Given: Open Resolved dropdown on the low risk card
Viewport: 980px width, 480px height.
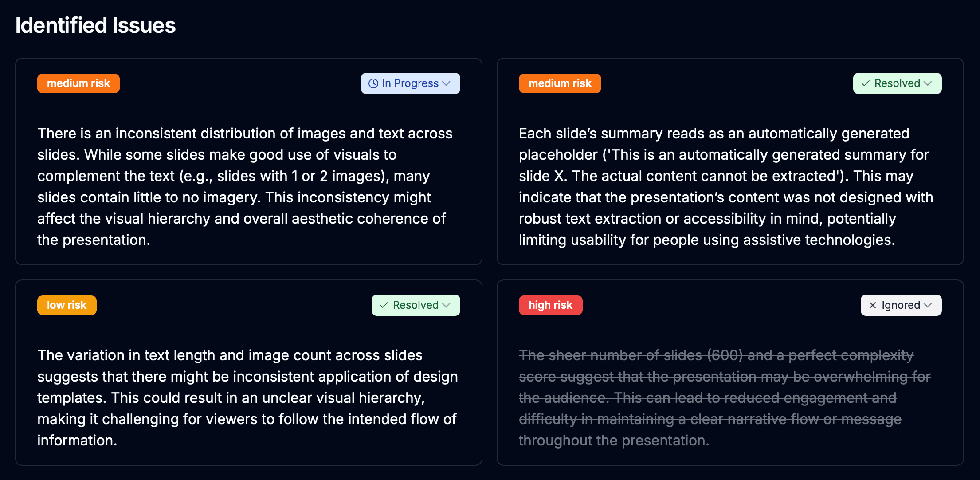Looking at the screenshot, I should 416,305.
